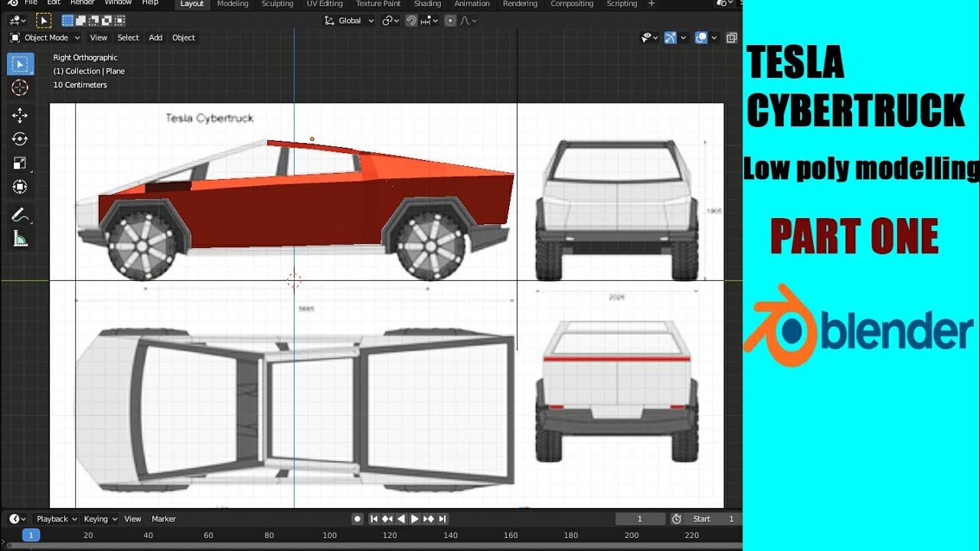Select the Rotate tool
Viewport: 980px width, 551px height.
point(21,139)
